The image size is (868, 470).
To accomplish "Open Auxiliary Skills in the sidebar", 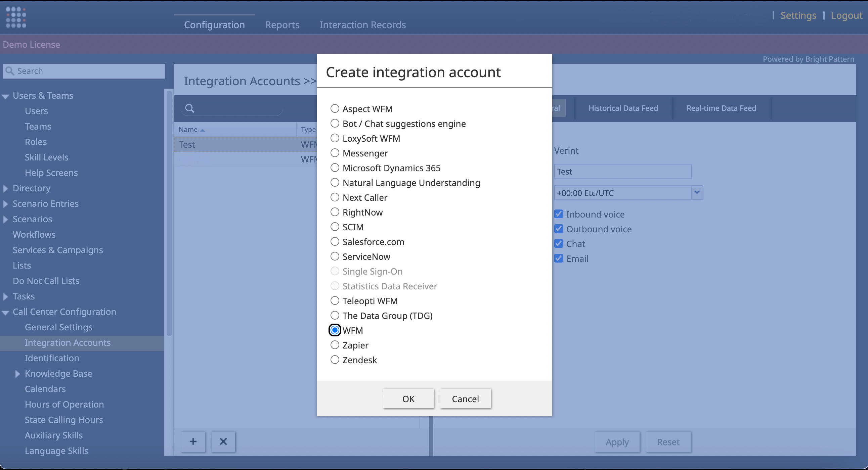I will [x=54, y=435].
